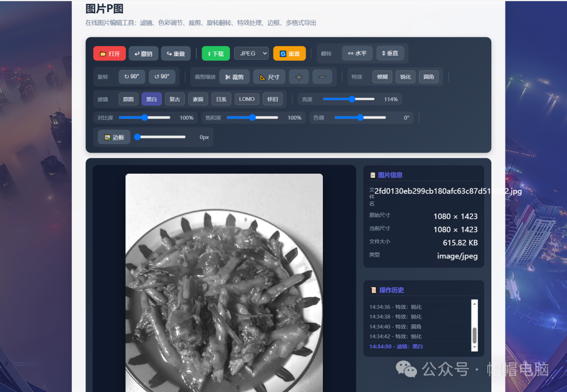The height and width of the screenshot is (392, 567).
Task: Undo last edit with 撤销
Action: tap(143, 54)
